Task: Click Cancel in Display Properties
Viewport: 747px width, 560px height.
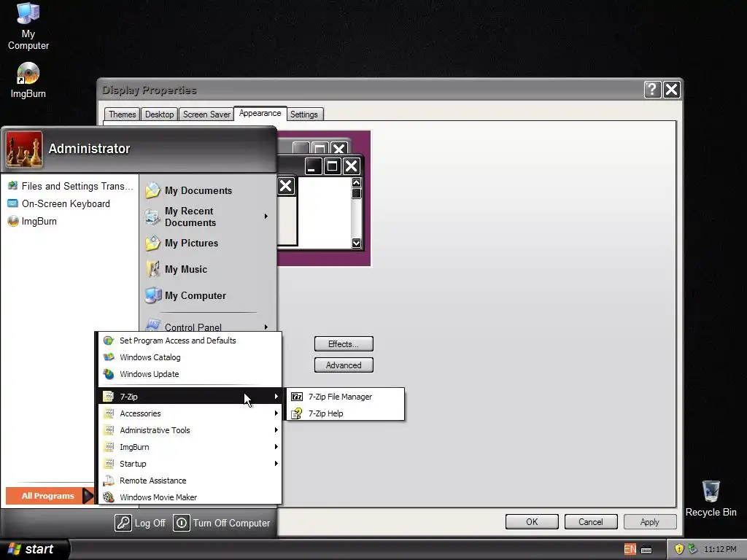Action: point(591,522)
